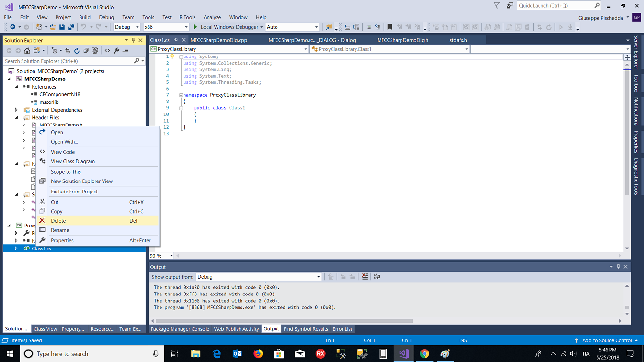The height and width of the screenshot is (362, 644).
Task: Select CFComponentN18 reference item
Action: coord(59,94)
